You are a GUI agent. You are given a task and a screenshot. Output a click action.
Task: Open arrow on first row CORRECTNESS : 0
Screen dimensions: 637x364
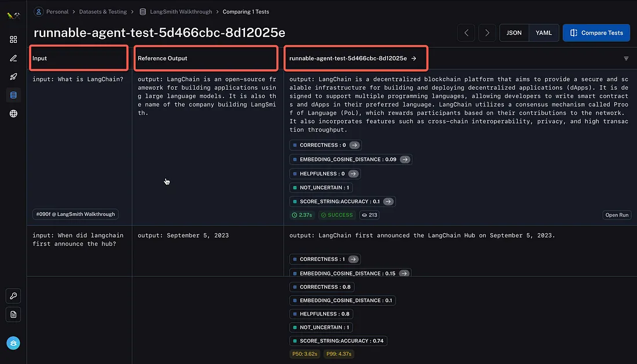[354, 145]
